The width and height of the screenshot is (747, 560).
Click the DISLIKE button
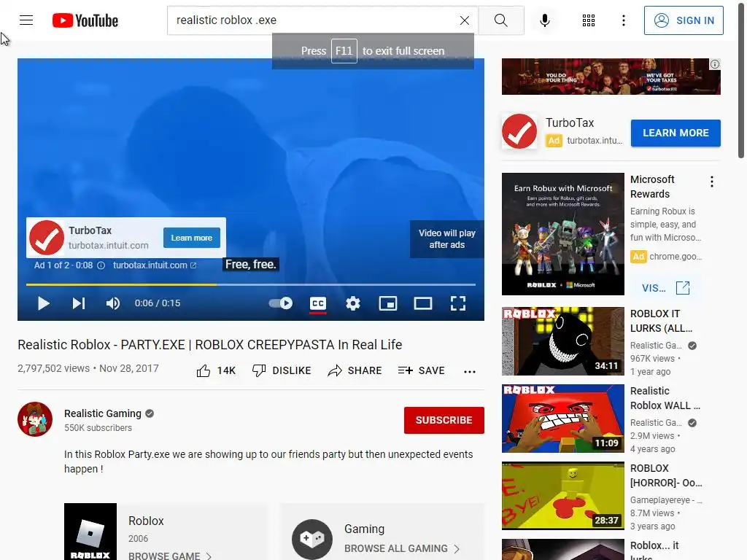(x=282, y=370)
